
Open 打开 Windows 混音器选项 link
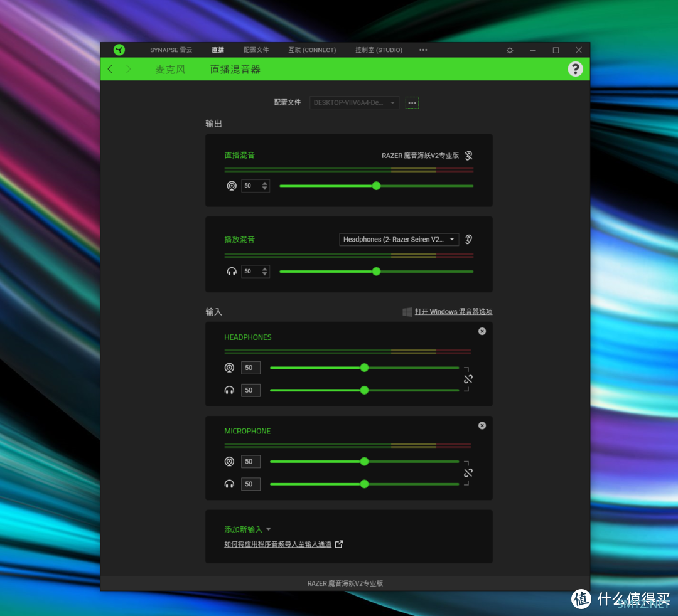pyautogui.click(x=454, y=312)
